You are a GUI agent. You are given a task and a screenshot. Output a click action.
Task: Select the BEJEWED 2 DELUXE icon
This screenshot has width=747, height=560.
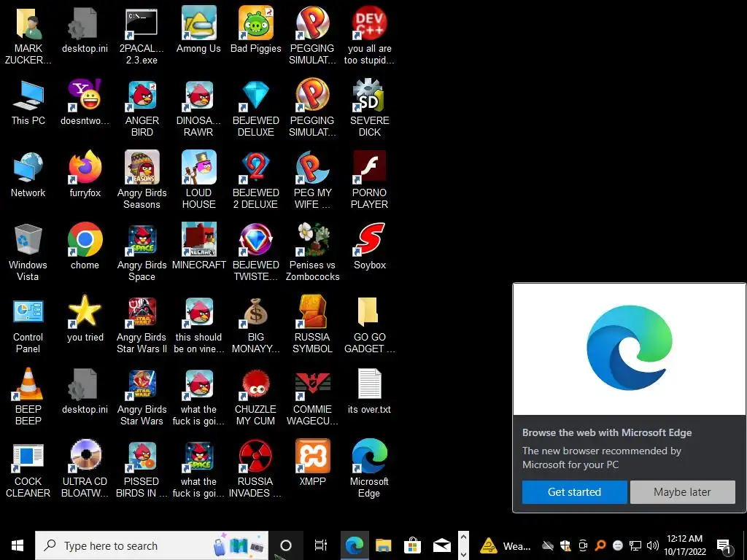pos(256,167)
